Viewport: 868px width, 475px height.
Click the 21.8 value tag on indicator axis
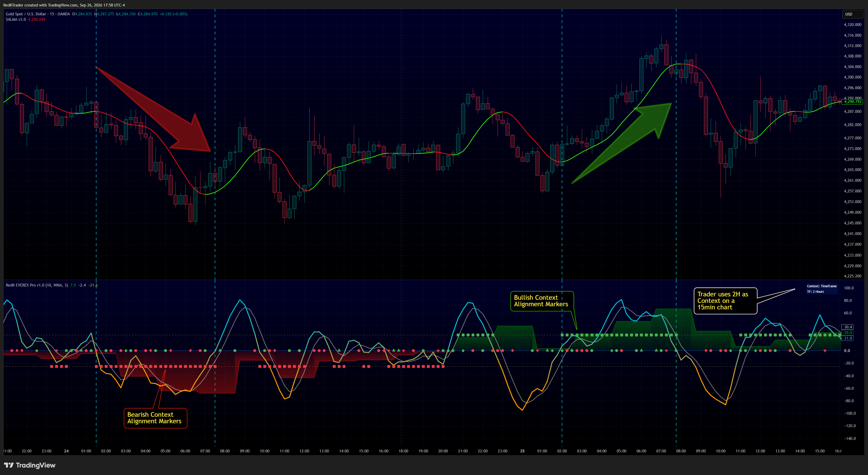coord(848,338)
